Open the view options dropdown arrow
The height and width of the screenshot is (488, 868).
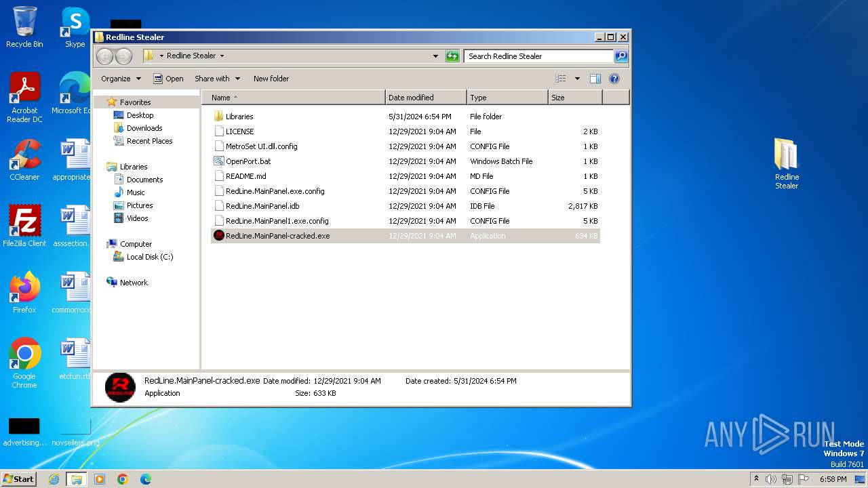[x=577, y=79]
